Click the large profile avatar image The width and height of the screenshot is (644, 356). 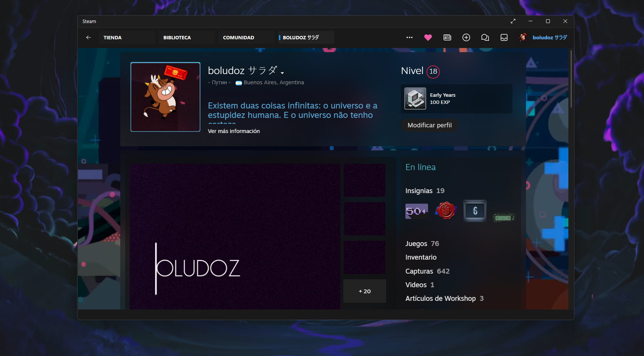pos(165,97)
